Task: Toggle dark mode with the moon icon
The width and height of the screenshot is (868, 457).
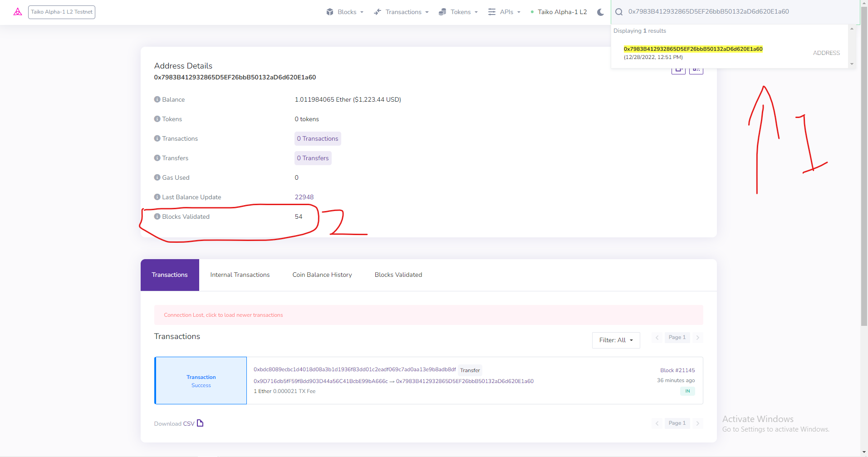Action: coord(600,12)
